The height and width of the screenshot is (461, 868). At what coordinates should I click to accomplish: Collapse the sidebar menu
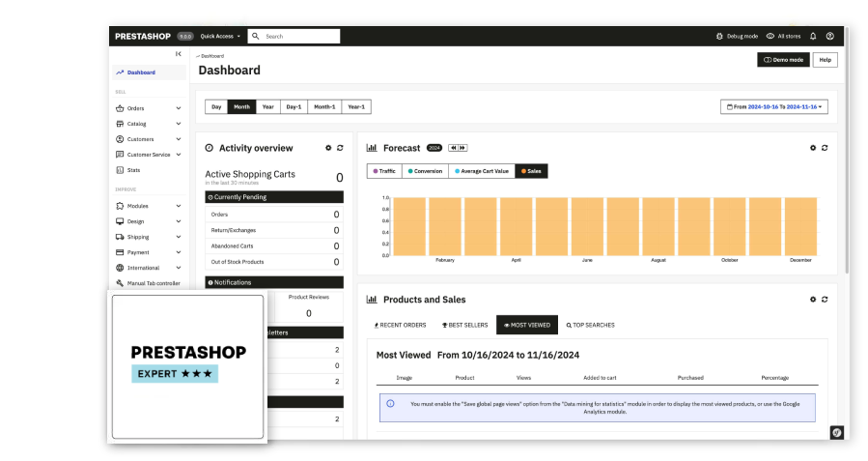pyautogui.click(x=179, y=54)
